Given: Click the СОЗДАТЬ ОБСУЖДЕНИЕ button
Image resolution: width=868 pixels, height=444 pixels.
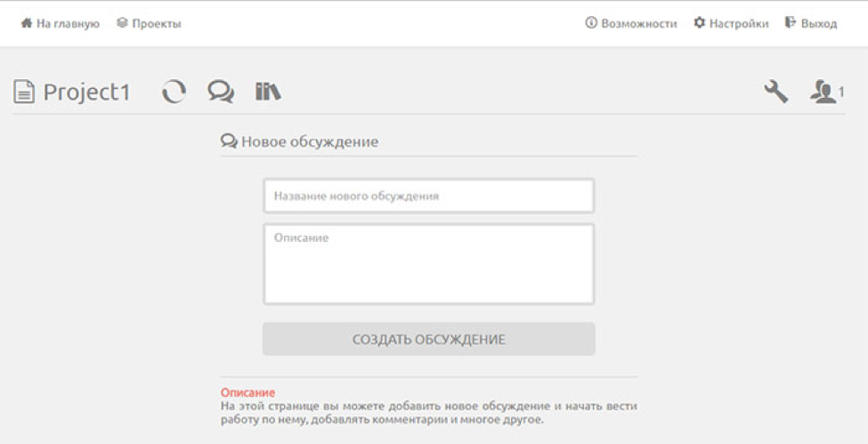Looking at the screenshot, I should click(x=428, y=339).
